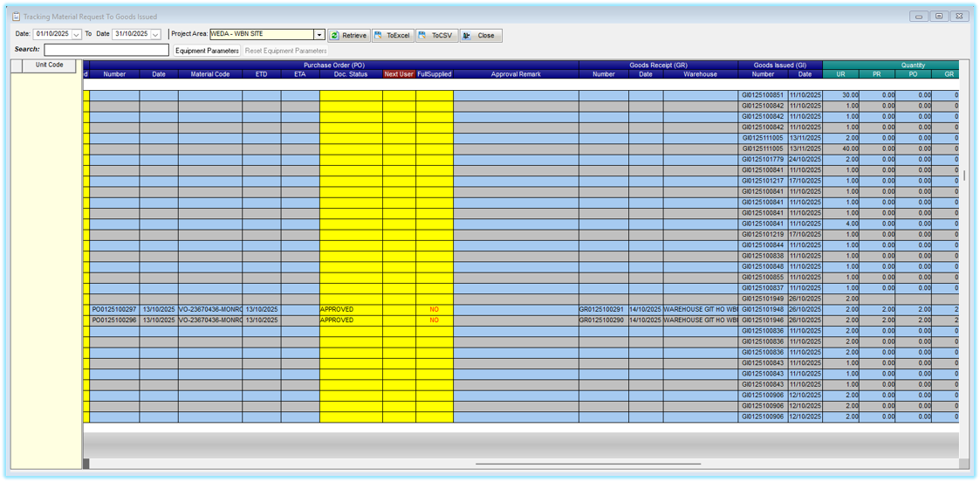The height and width of the screenshot is (482, 980).
Task: Select purchase order cell PO0125100296
Action: click(x=114, y=320)
